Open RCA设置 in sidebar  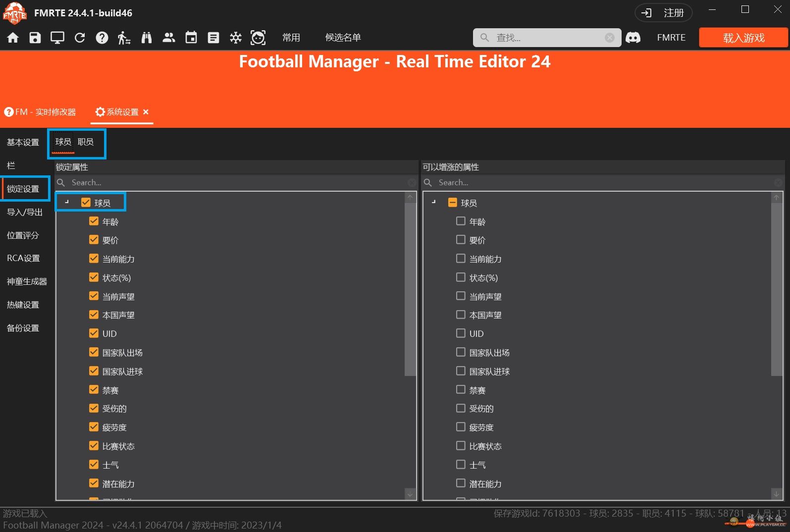click(23, 258)
